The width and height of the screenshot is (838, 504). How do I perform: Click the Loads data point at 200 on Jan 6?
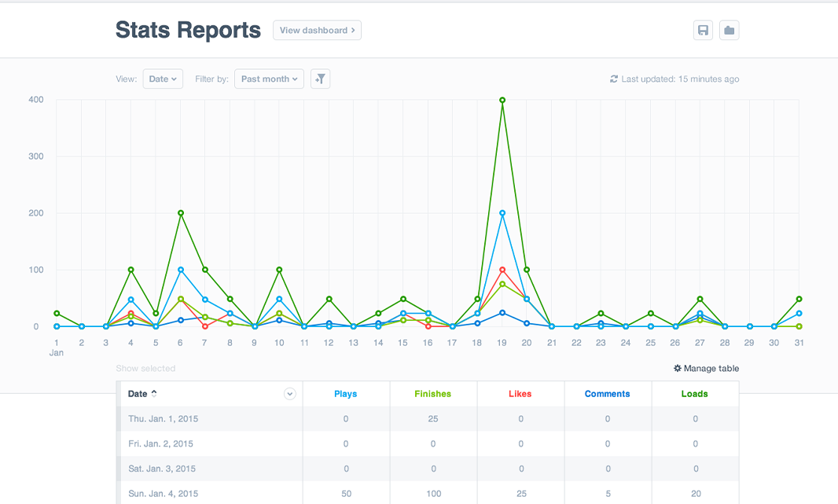[x=181, y=213]
